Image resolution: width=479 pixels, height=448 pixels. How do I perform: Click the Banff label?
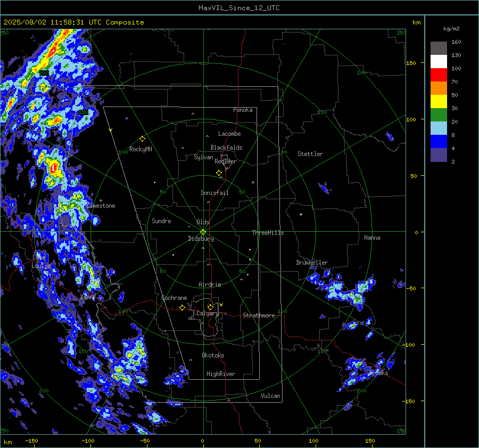click(88, 297)
